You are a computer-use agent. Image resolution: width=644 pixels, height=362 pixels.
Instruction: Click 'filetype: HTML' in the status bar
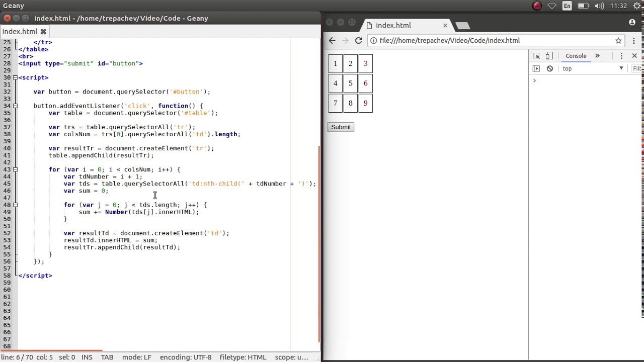(x=243, y=357)
